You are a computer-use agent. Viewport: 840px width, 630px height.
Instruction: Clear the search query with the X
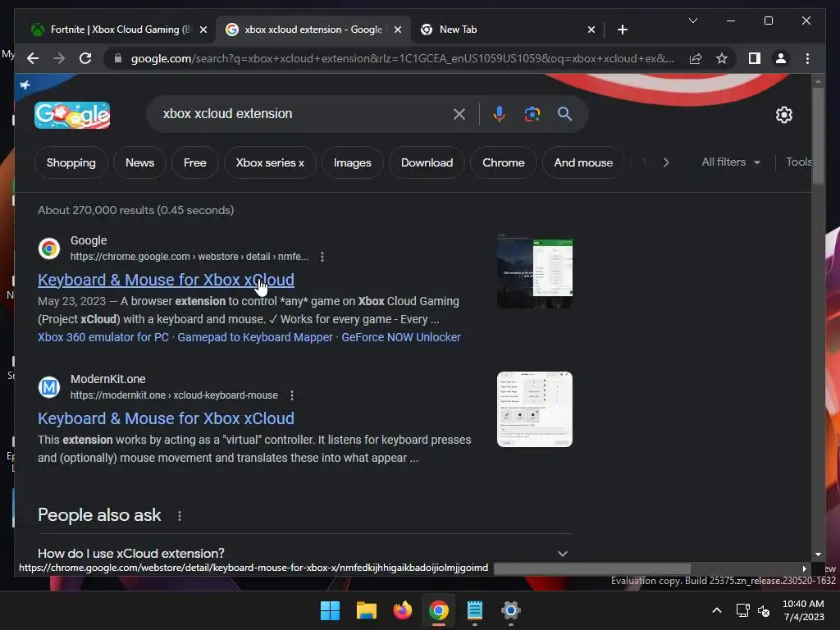click(x=459, y=113)
